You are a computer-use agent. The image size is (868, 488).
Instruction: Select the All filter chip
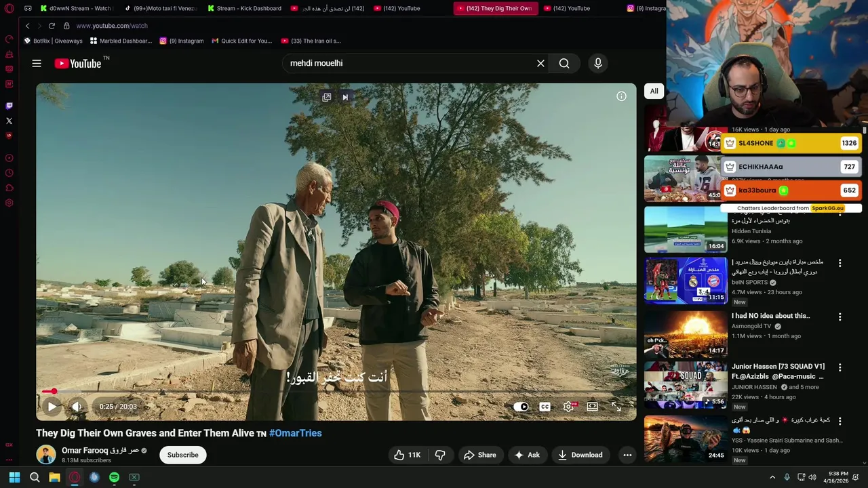pos(654,91)
